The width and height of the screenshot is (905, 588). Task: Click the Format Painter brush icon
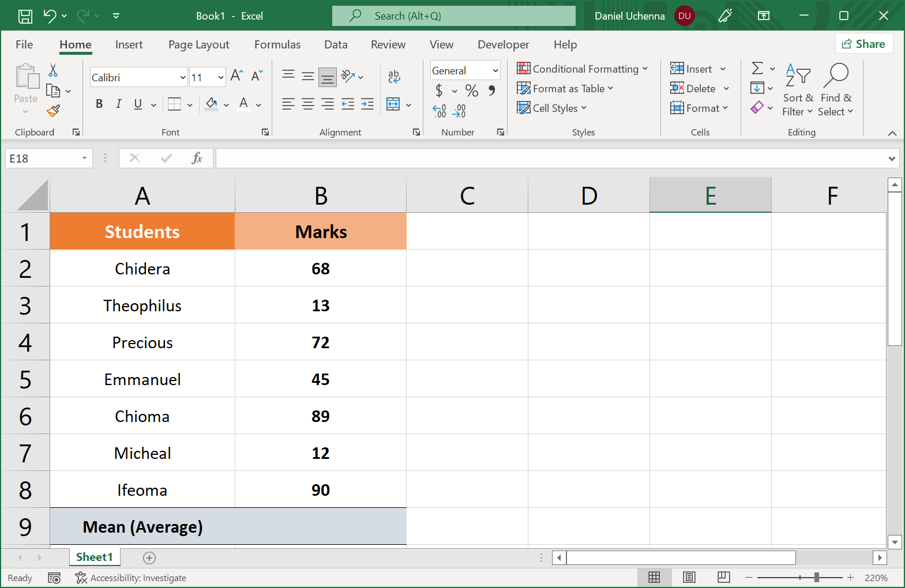point(53,111)
